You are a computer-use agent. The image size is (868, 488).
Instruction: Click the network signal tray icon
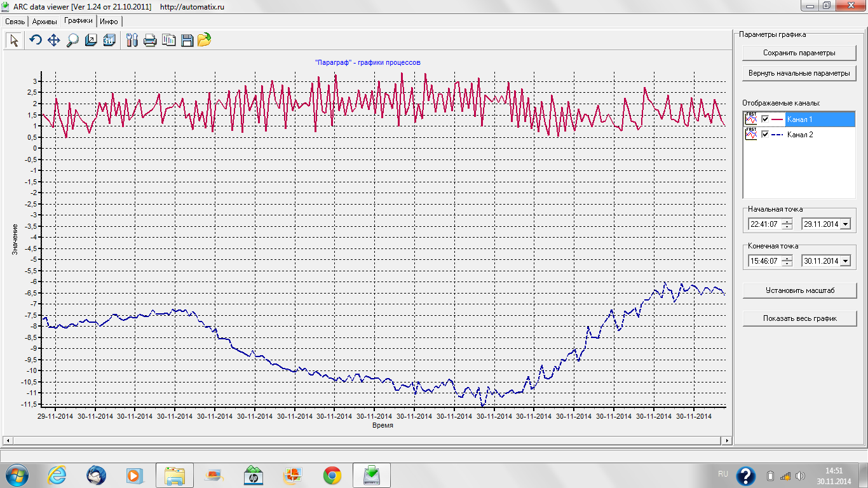click(785, 476)
